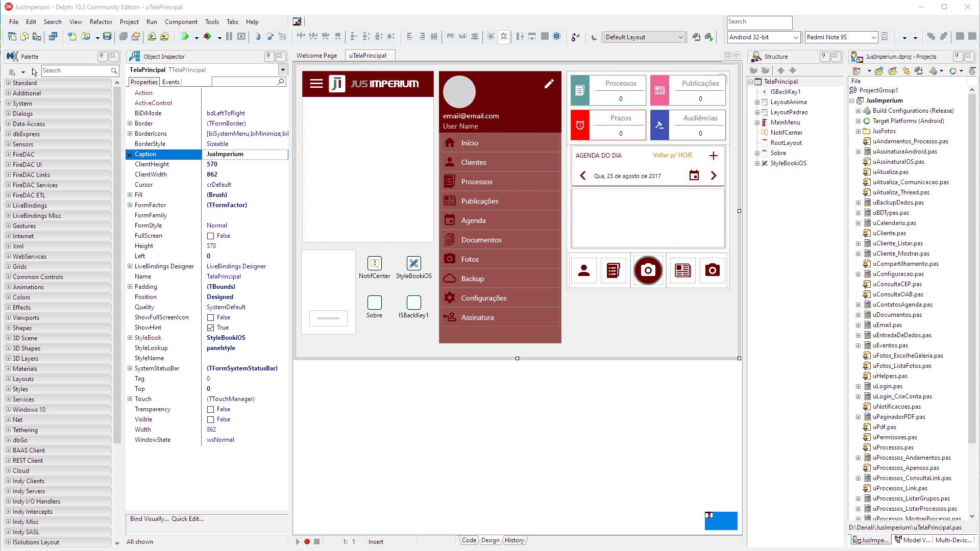The width and height of the screenshot is (980, 551).
Task: Click the Início menu button in the app
Action: (500, 143)
